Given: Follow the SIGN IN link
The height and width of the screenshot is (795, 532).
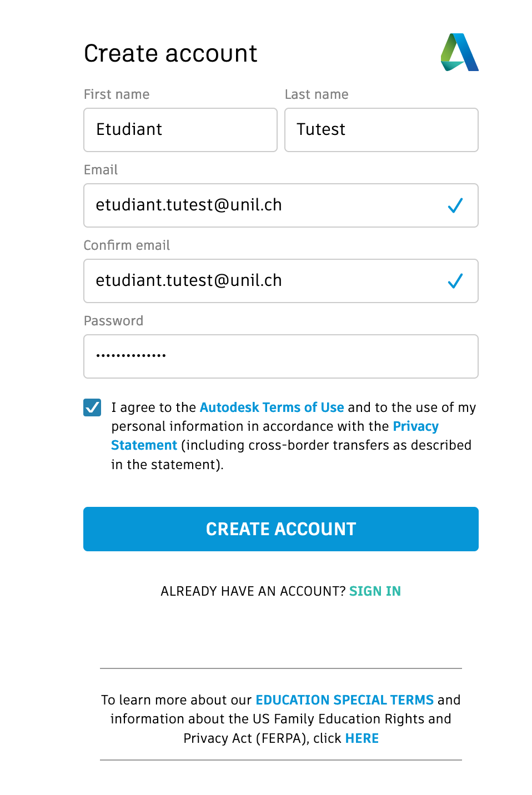Looking at the screenshot, I should pyautogui.click(x=375, y=591).
